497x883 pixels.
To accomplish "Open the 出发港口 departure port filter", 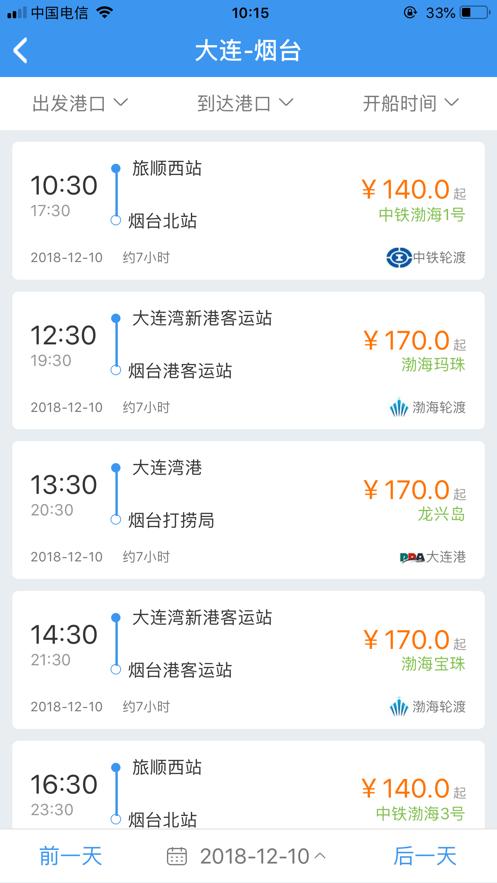I will click(80, 104).
